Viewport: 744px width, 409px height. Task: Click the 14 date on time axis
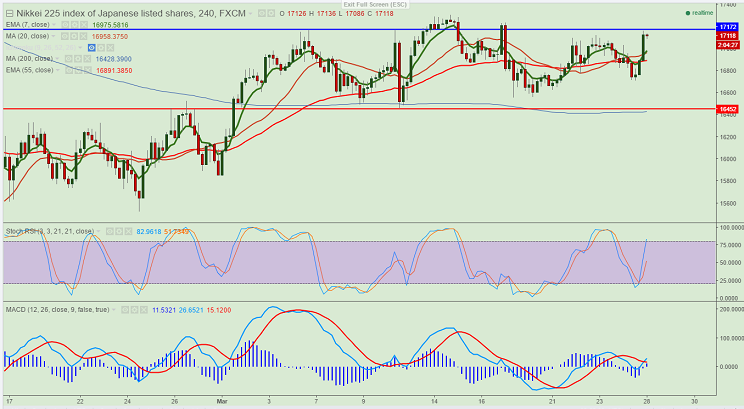pyautogui.click(x=434, y=400)
